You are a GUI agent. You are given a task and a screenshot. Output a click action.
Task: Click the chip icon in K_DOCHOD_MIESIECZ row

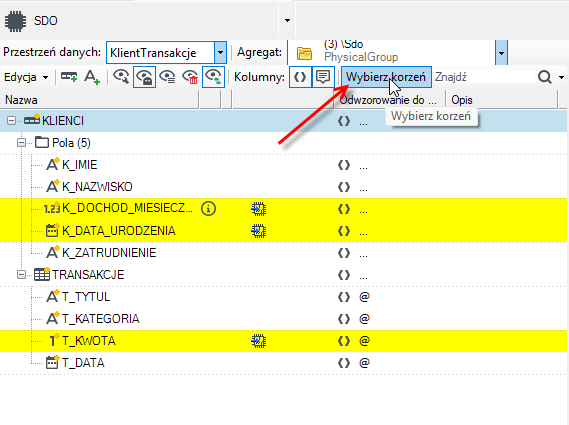pos(258,209)
